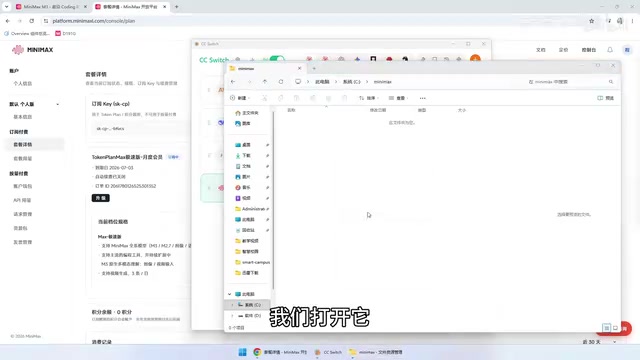Click File Explorer's forward navigation arrow
The width and height of the screenshot is (640, 360).
249,82
